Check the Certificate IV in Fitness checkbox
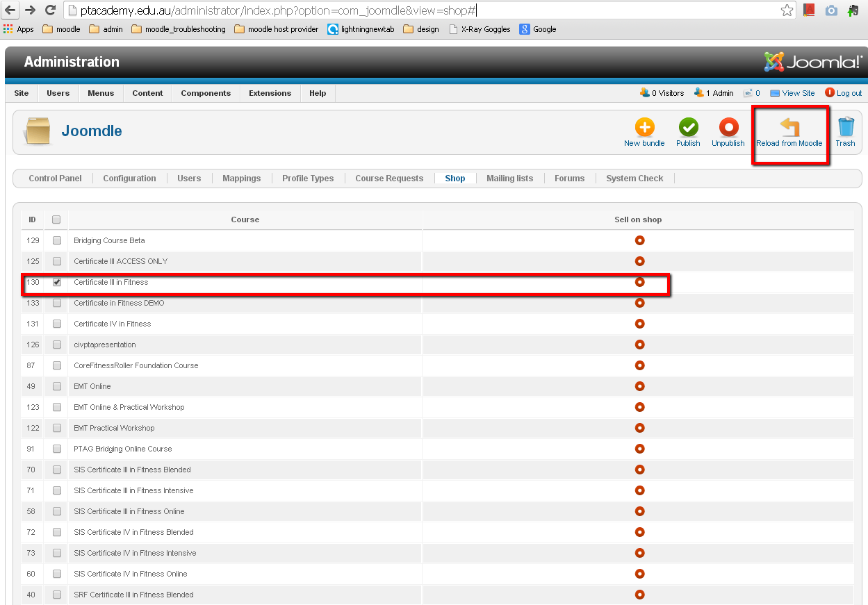This screenshot has width=868, height=605. point(57,324)
